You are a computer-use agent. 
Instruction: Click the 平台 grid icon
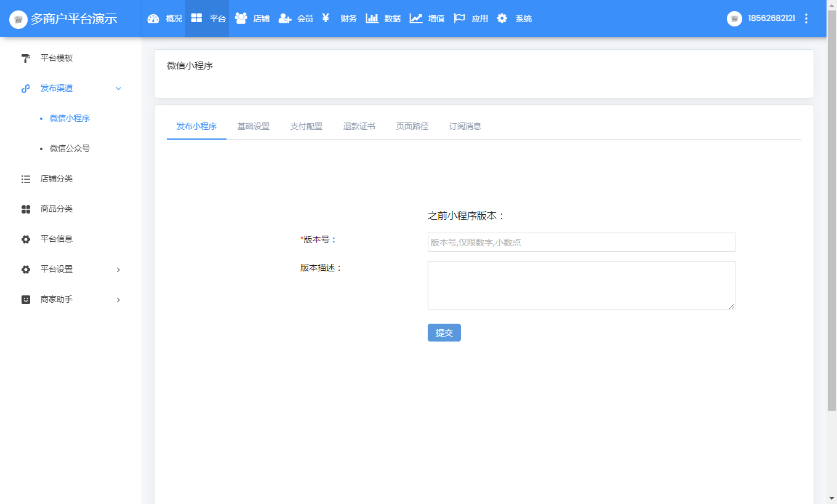(196, 18)
